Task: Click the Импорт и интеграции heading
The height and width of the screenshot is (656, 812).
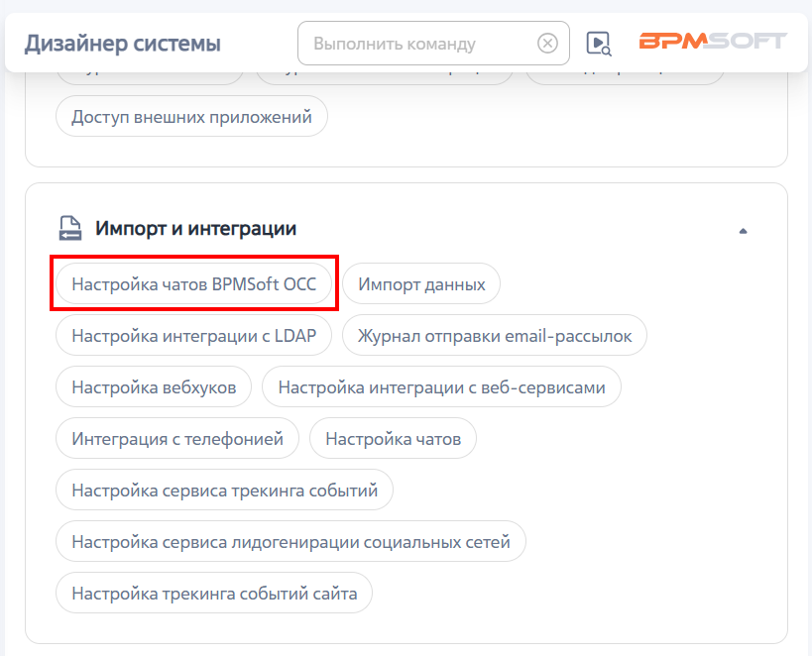Action: [x=195, y=228]
